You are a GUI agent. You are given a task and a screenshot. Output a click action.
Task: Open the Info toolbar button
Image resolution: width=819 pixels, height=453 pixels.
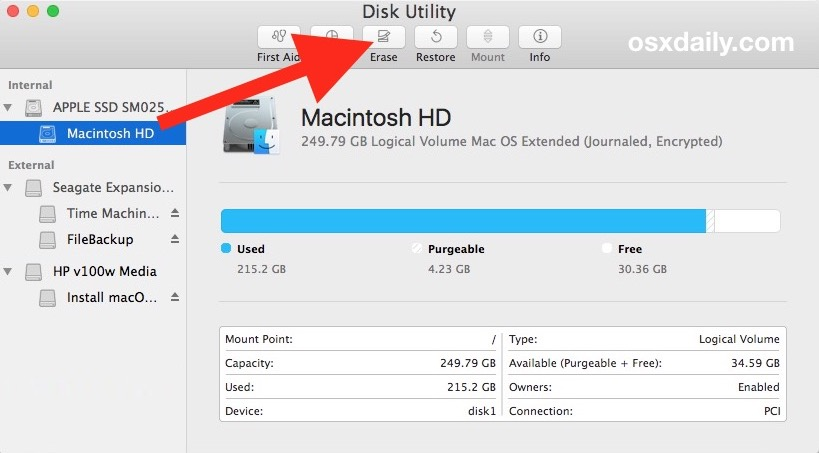[x=539, y=37]
